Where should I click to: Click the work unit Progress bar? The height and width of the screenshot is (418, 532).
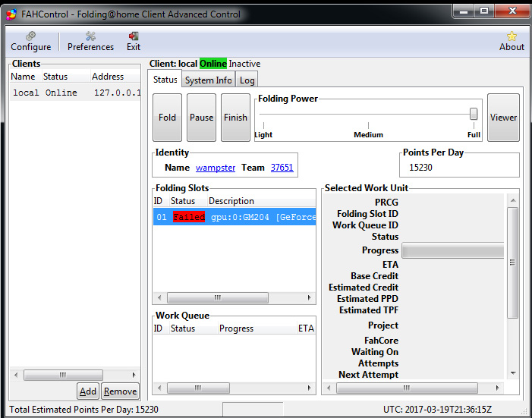[452, 250]
